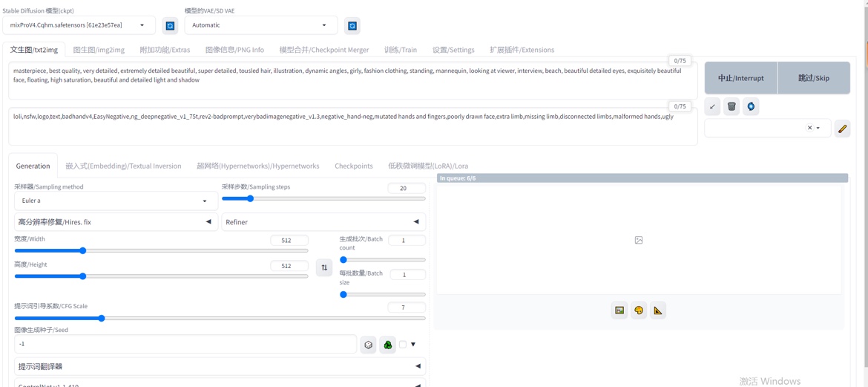Click the Skip button

point(814,78)
